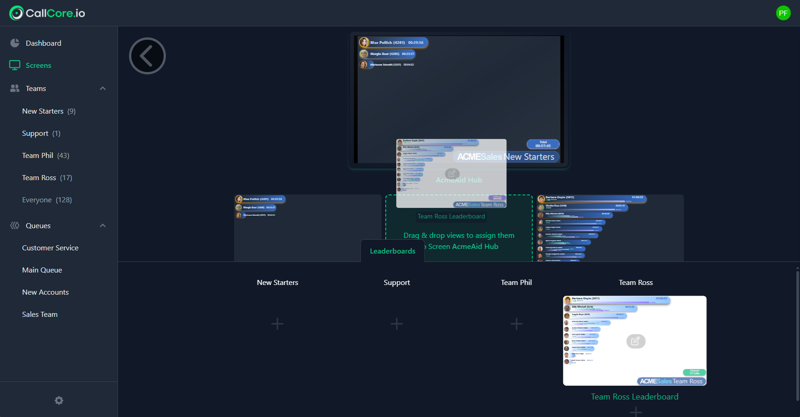Collapse the Teams section chevron
This screenshot has width=800, height=417.
tap(102, 88)
